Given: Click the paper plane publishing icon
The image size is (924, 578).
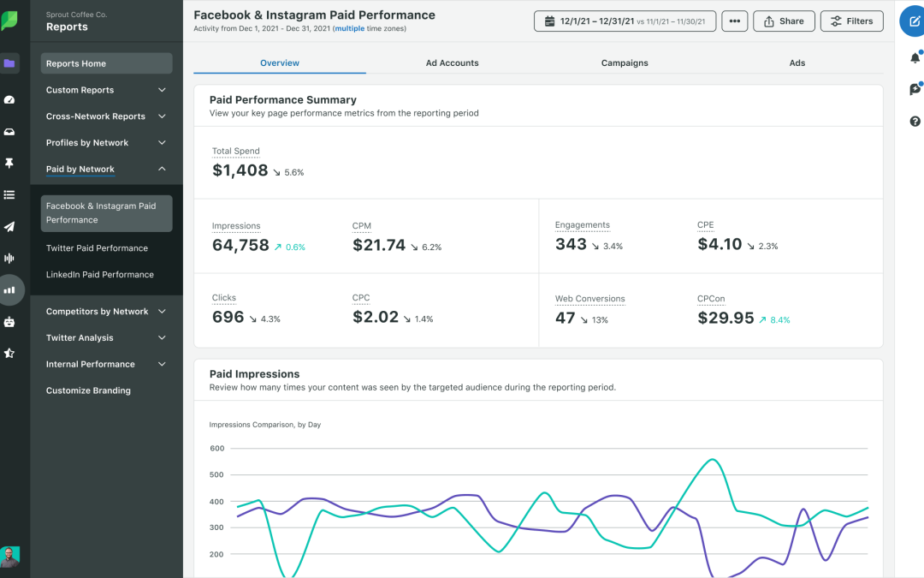Looking at the screenshot, I should 9,227.
